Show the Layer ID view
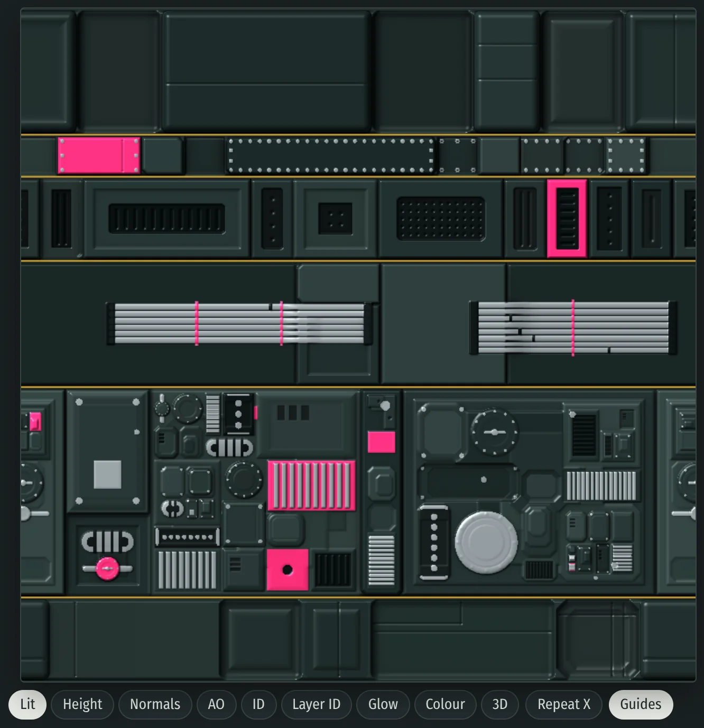 [x=316, y=704]
